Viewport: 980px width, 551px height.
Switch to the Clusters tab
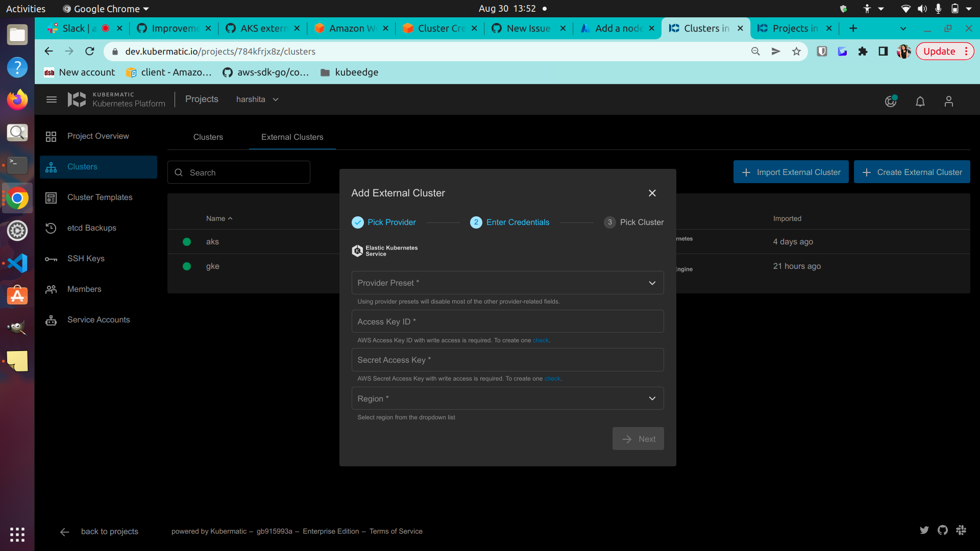pos(208,137)
